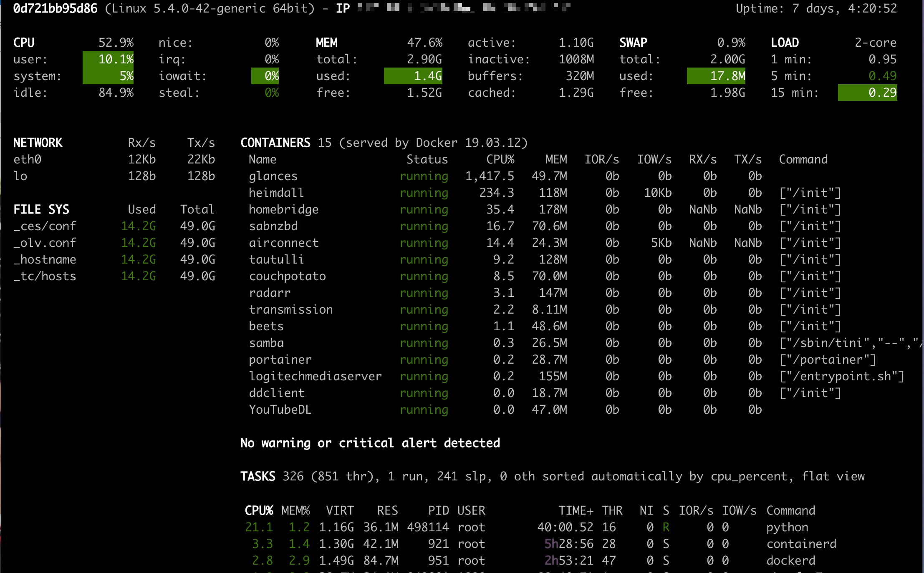Select the ddclient container name

pyautogui.click(x=277, y=393)
